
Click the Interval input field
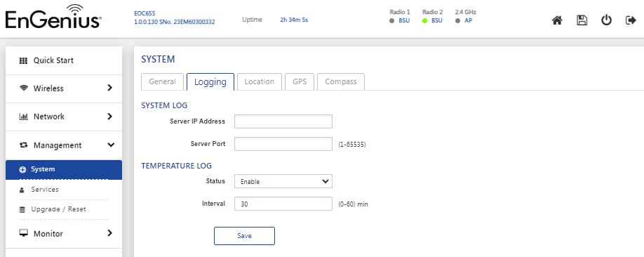(283, 204)
